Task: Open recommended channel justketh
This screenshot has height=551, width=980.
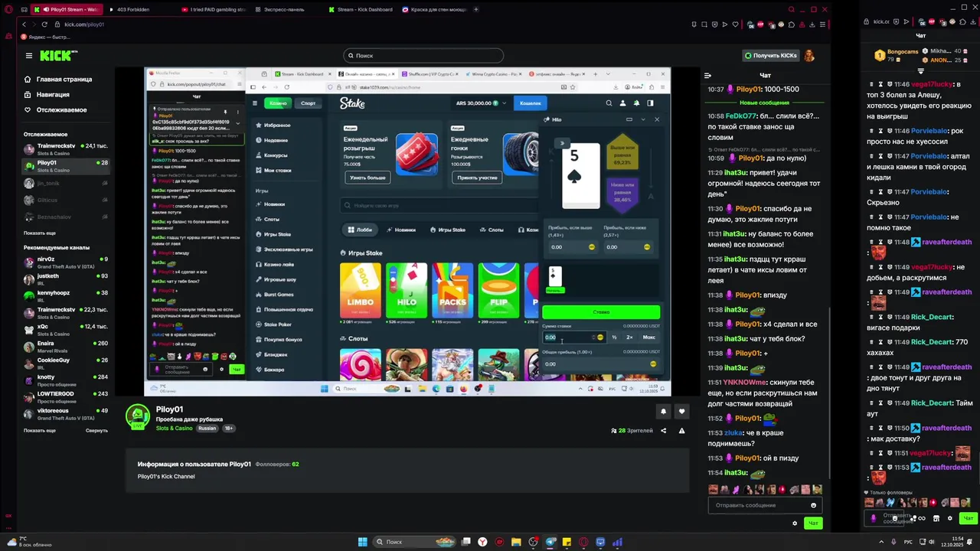Action: [66, 279]
